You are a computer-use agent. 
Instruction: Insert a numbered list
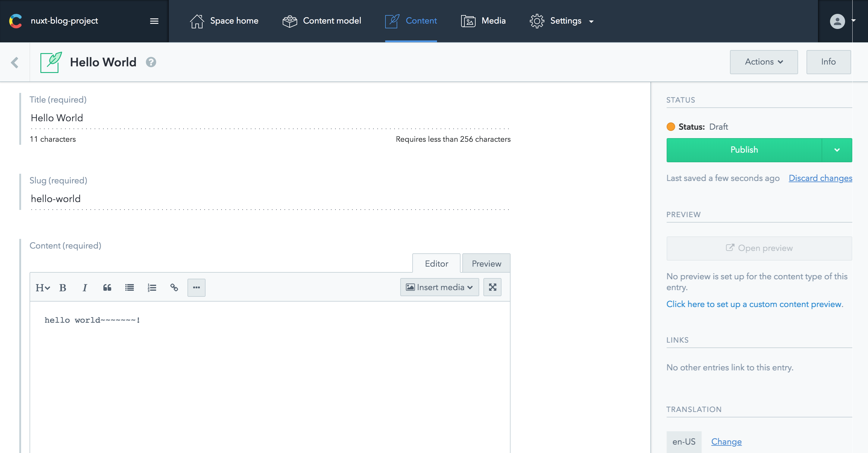click(x=152, y=288)
